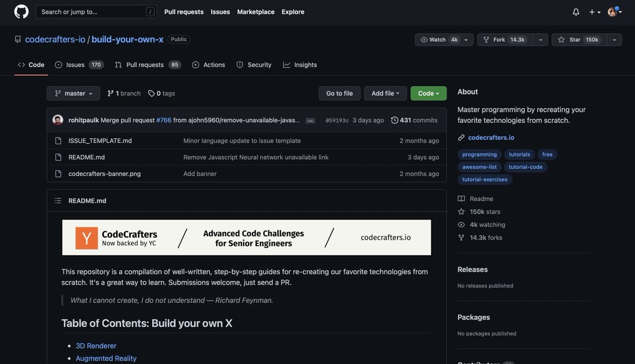Click the branch icon showing 1 branch

(111, 94)
